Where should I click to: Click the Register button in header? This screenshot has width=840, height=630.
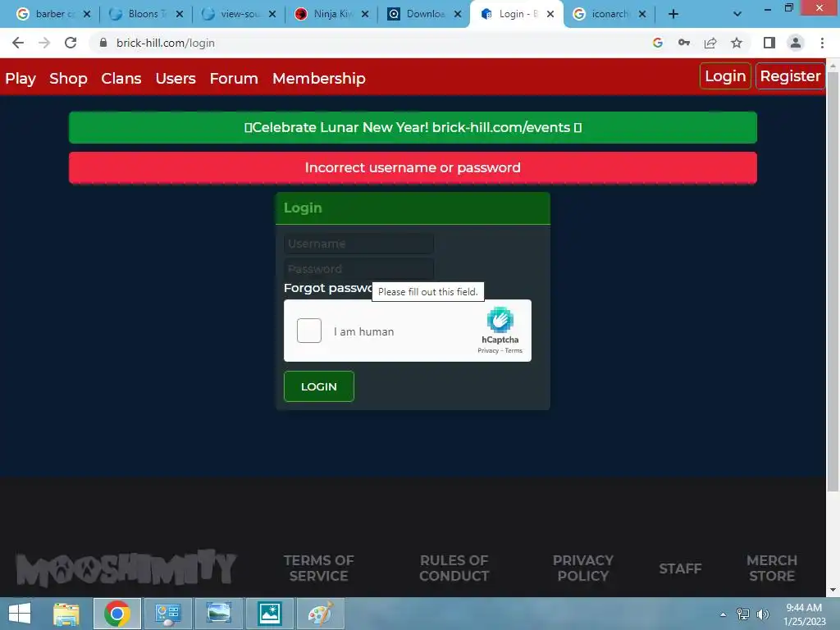click(790, 76)
